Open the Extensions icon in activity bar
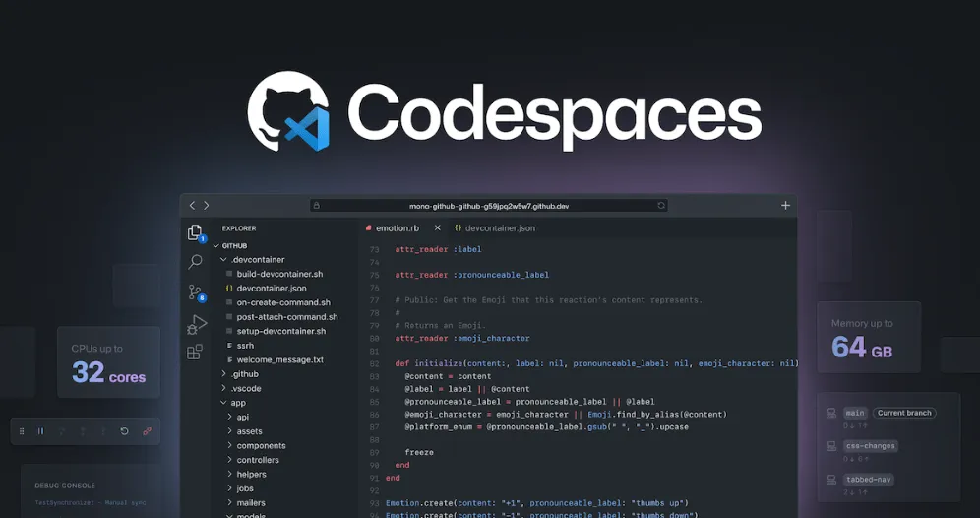Viewport: 980px width, 518px height. [x=195, y=352]
